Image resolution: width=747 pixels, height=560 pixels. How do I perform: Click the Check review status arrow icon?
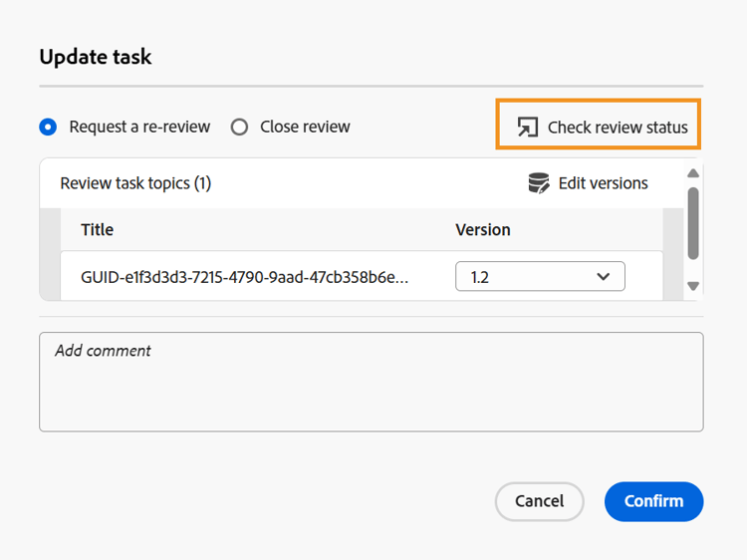(x=527, y=128)
